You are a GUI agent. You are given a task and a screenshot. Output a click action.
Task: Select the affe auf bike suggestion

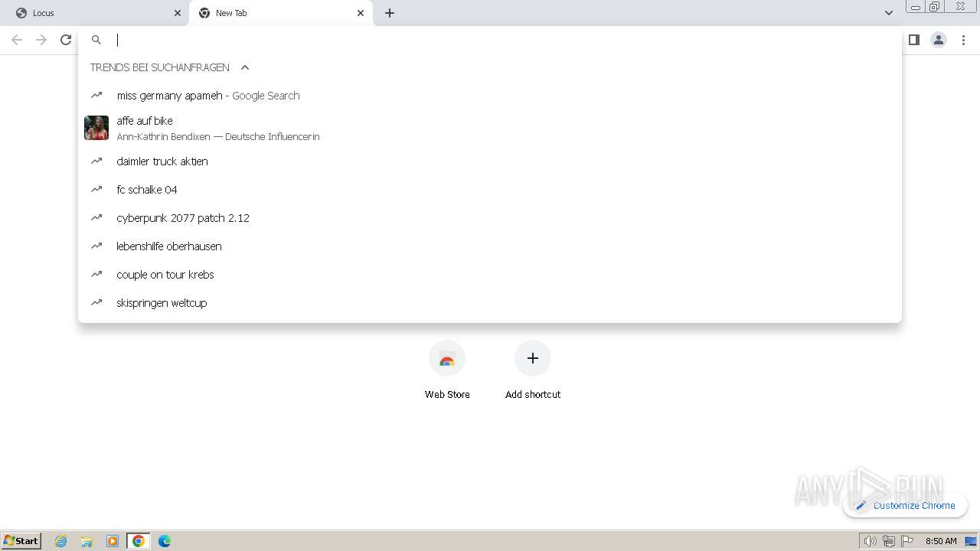[x=490, y=128]
